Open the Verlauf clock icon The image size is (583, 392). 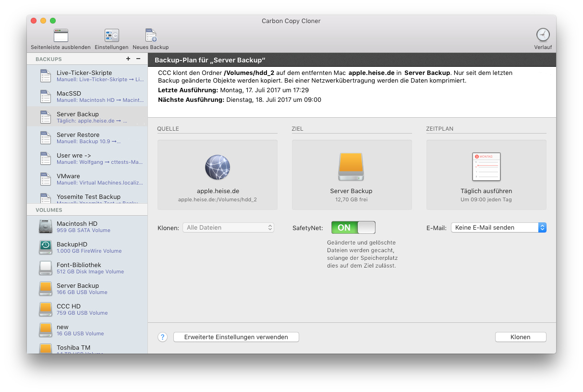pos(543,35)
